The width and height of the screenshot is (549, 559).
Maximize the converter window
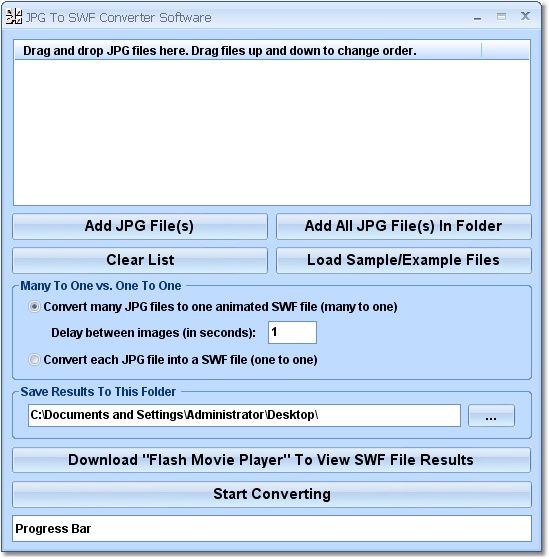pyautogui.click(x=501, y=16)
